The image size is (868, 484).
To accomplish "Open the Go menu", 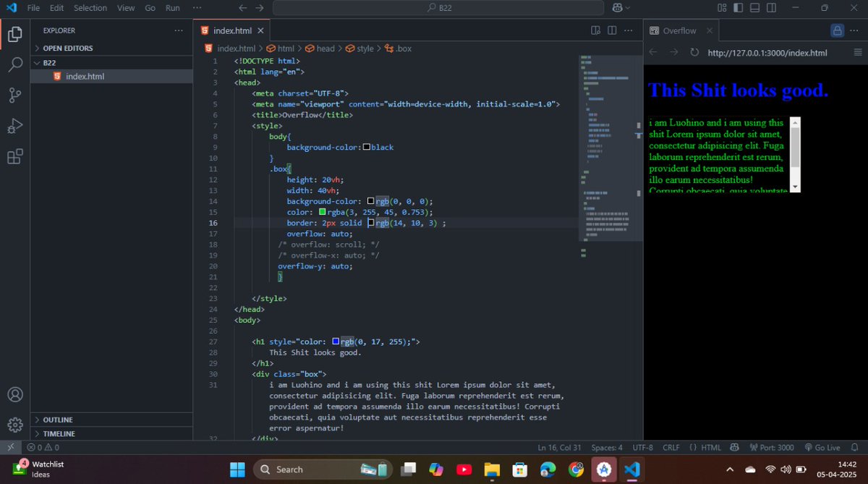I will coord(150,8).
